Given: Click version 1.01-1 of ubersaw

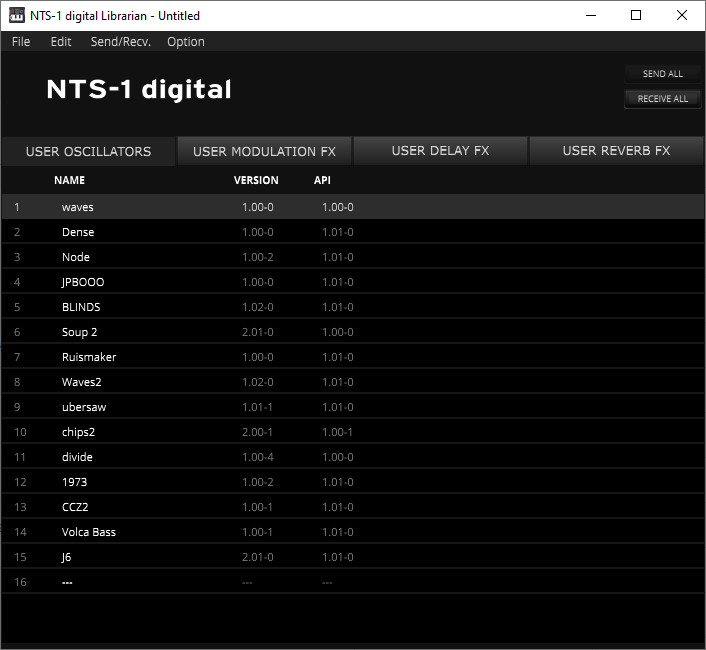Looking at the screenshot, I should coord(257,407).
